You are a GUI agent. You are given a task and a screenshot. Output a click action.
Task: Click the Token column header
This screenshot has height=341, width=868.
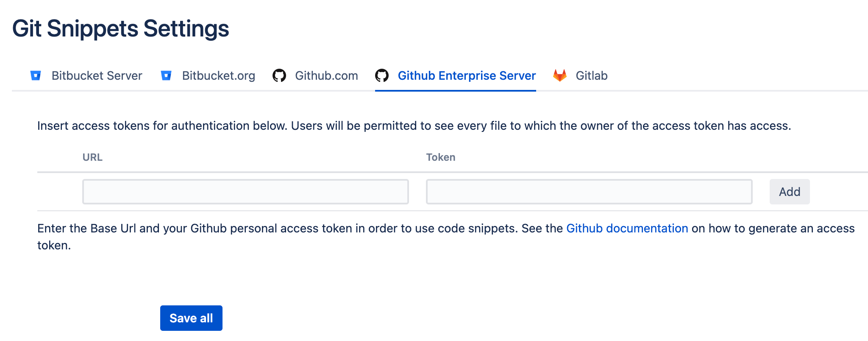coord(441,157)
